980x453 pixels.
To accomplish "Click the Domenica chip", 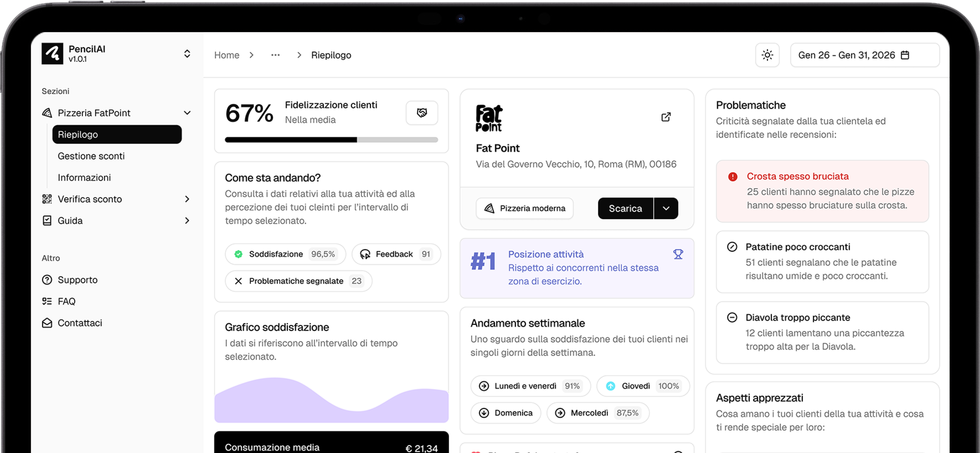I will [506, 413].
